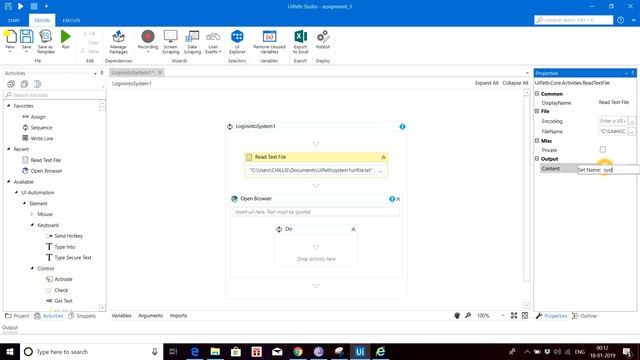Image resolution: width=640 pixels, height=360 pixels.
Task: Click Open Browser URL input field
Action: point(316,212)
